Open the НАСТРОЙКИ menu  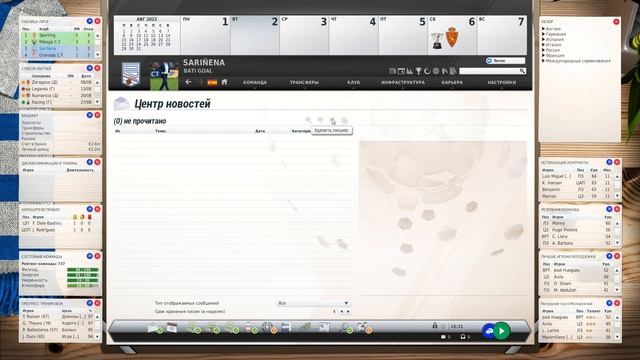[x=501, y=82]
